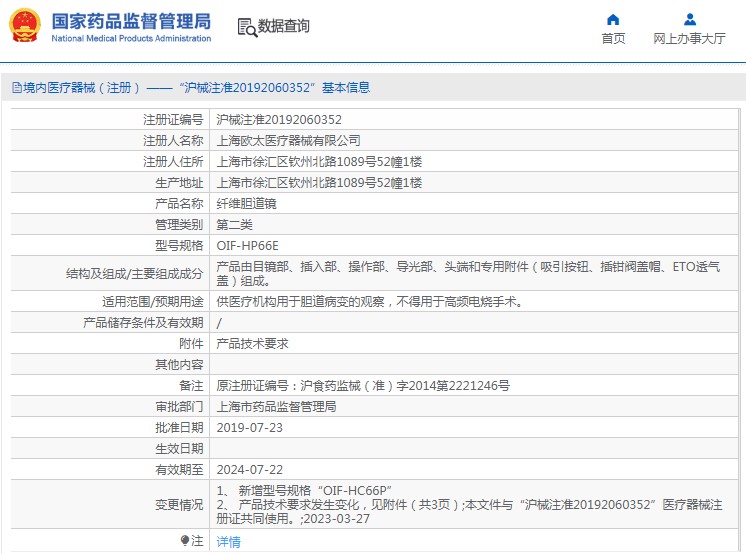This screenshot has height=554, width=746.
Task: Open the 网上办事大厅 link
Action: click(x=689, y=39)
